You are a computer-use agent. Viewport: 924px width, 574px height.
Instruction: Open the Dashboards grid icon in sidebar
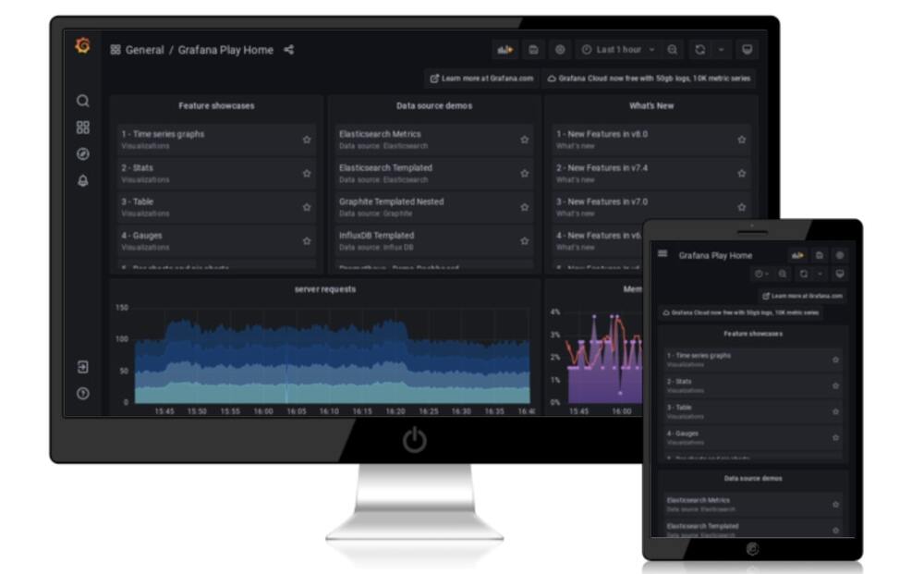coord(83,128)
